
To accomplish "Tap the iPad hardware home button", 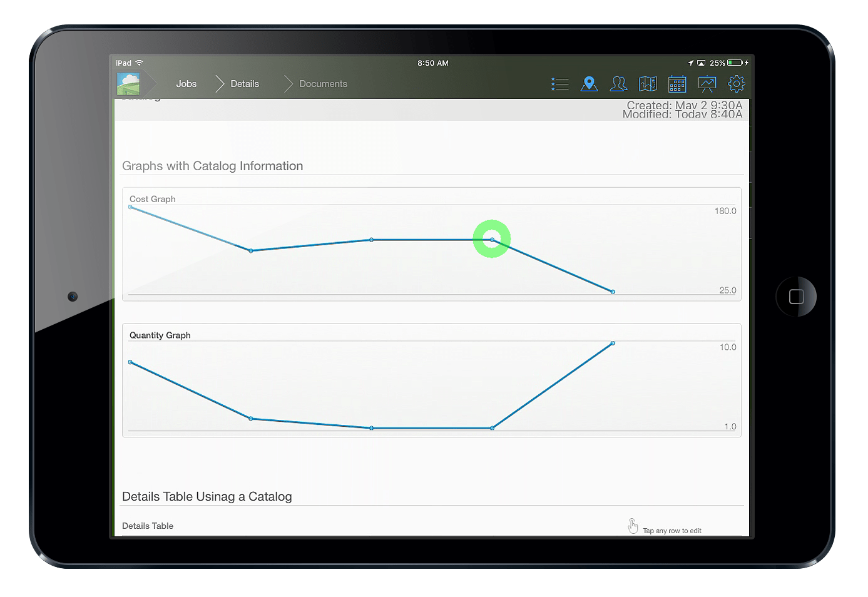I will point(796,297).
